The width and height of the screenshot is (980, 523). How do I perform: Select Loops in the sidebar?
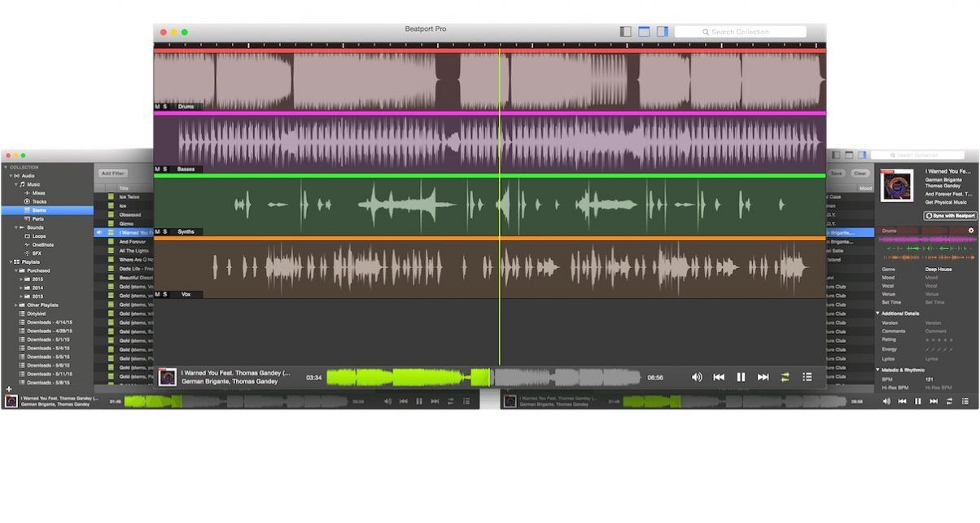point(39,236)
